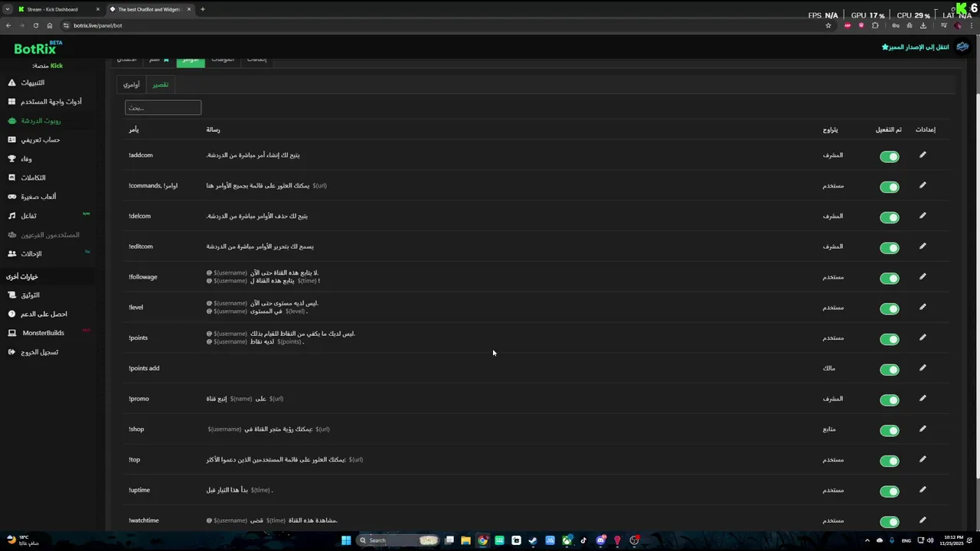The image size is (980, 551).
Task: Switch to the أوامري tab
Action: pyautogui.click(x=132, y=84)
